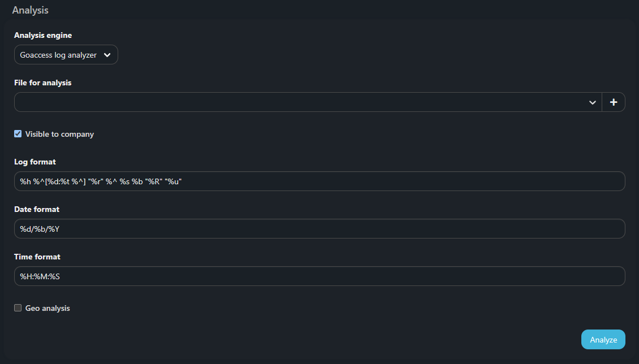Viewport: 639px width, 364px height.
Task: Click the 'Geo analysis' label text
Action: [48, 309]
